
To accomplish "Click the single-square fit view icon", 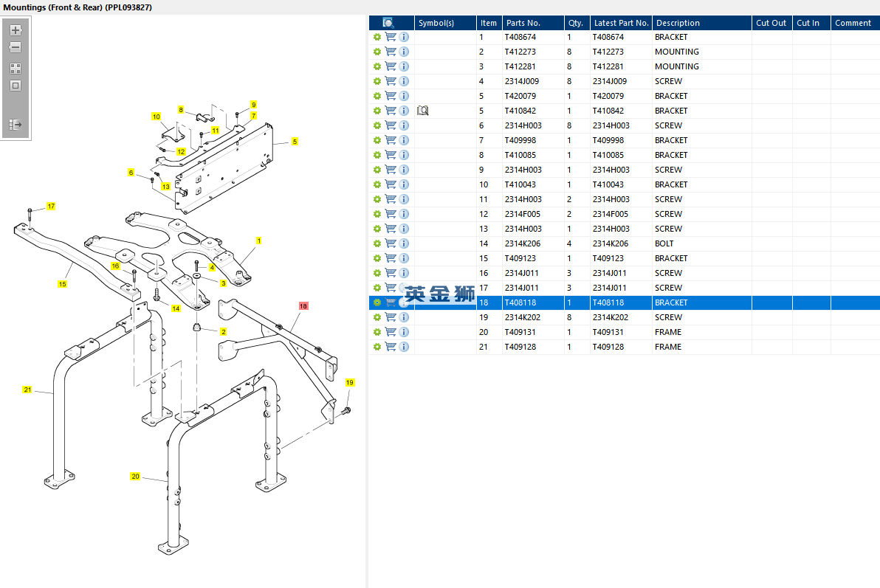I will pyautogui.click(x=16, y=86).
